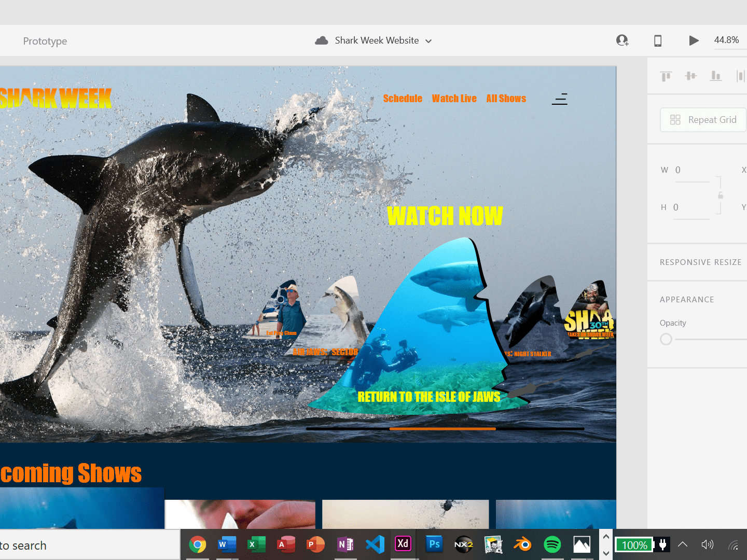Open Photoshop from the taskbar
Image resolution: width=747 pixels, height=560 pixels.
(434, 544)
